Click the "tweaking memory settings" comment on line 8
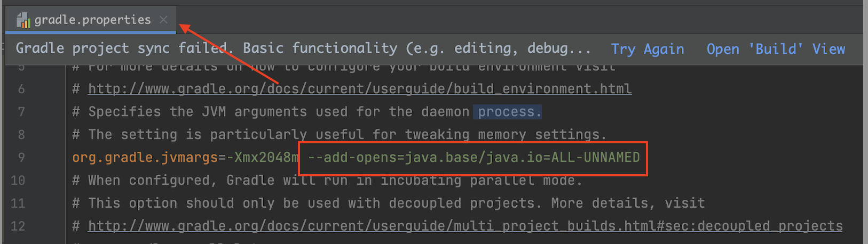This screenshot has height=244, width=868. (x=505, y=135)
